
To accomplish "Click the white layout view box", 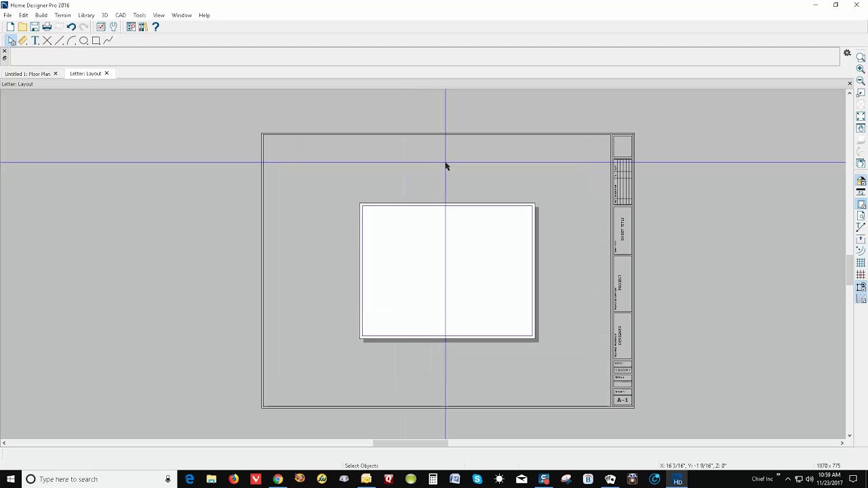I will [448, 270].
